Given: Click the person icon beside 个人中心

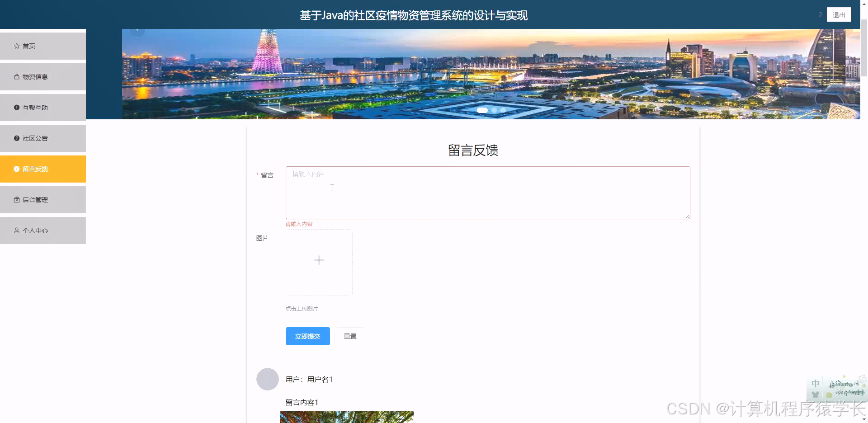Looking at the screenshot, I should tap(16, 230).
